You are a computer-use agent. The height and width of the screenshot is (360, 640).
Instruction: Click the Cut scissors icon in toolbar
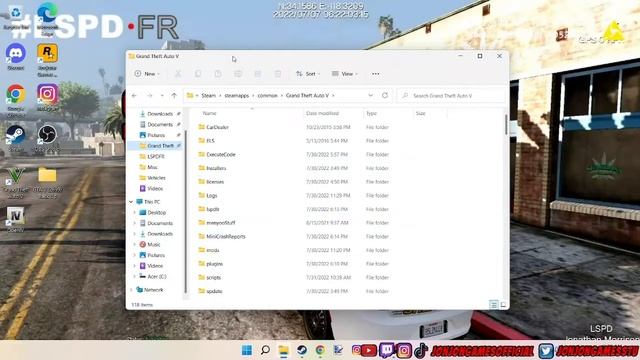click(178, 74)
